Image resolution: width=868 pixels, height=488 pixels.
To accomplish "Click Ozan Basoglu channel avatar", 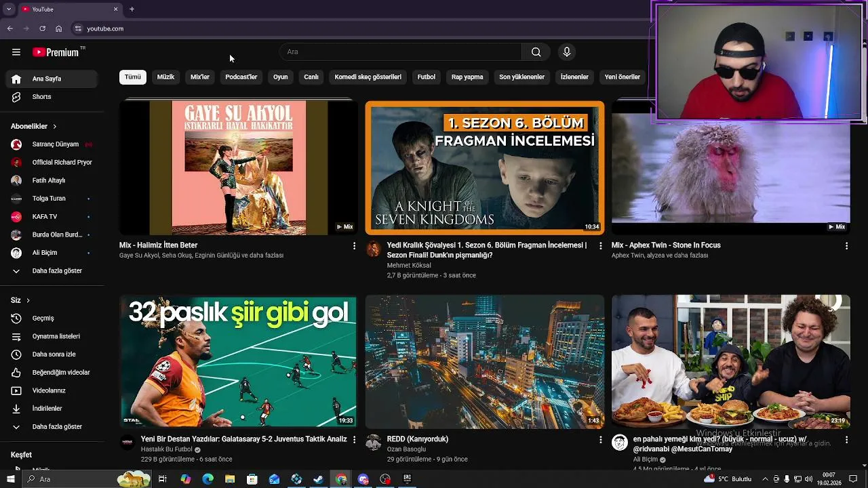I will click(374, 443).
